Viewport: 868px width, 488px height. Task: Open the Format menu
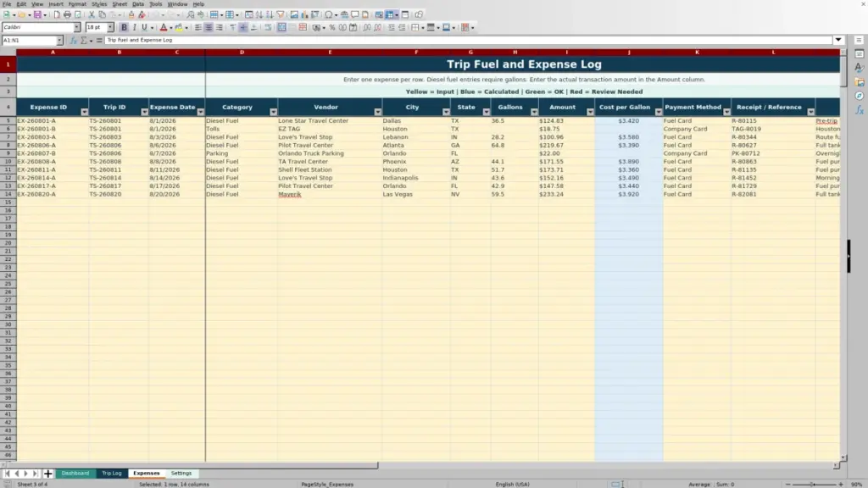pyautogui.click(x=77, y=4)
